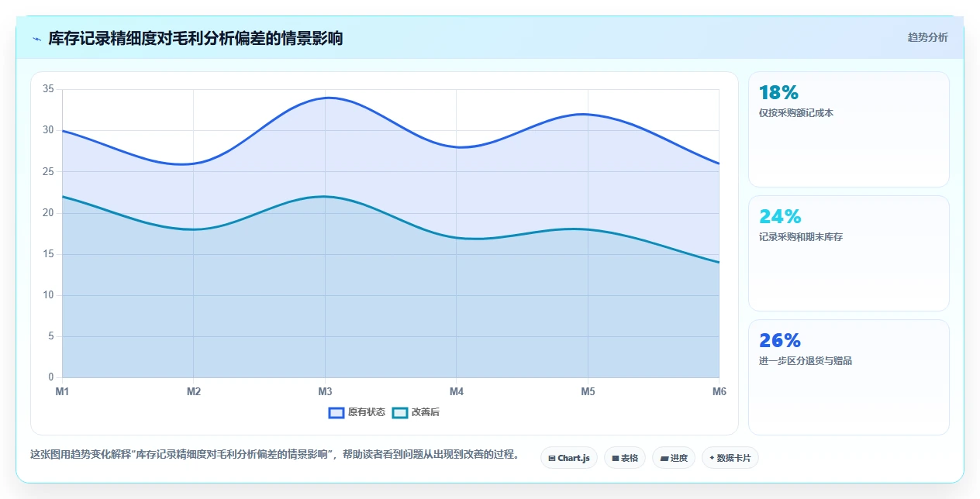This screenshot has height=499, width=980.
Task: Click the 改善后 line endpoint at M6
Action: [x=719, y=263]
